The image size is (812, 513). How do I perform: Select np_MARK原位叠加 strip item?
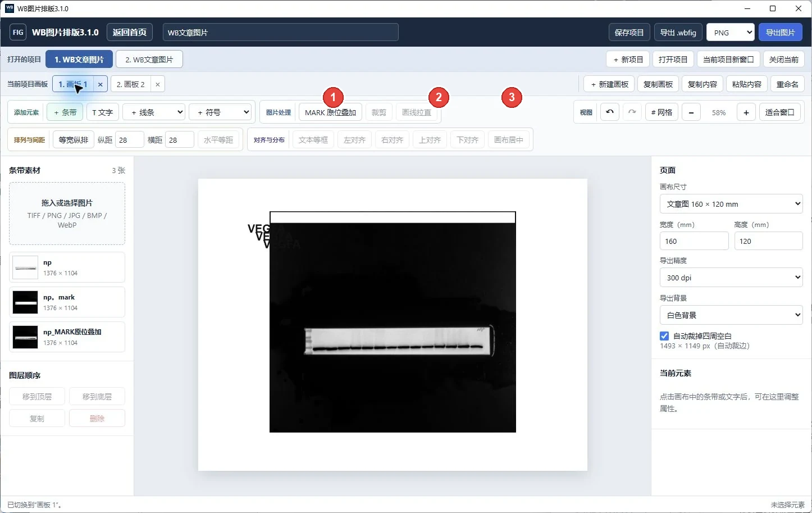pos(67,337)
